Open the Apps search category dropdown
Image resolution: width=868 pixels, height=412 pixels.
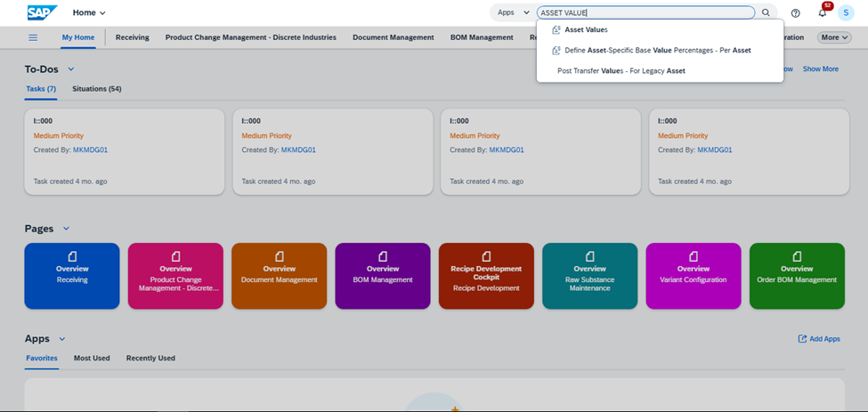click(513, 12)
